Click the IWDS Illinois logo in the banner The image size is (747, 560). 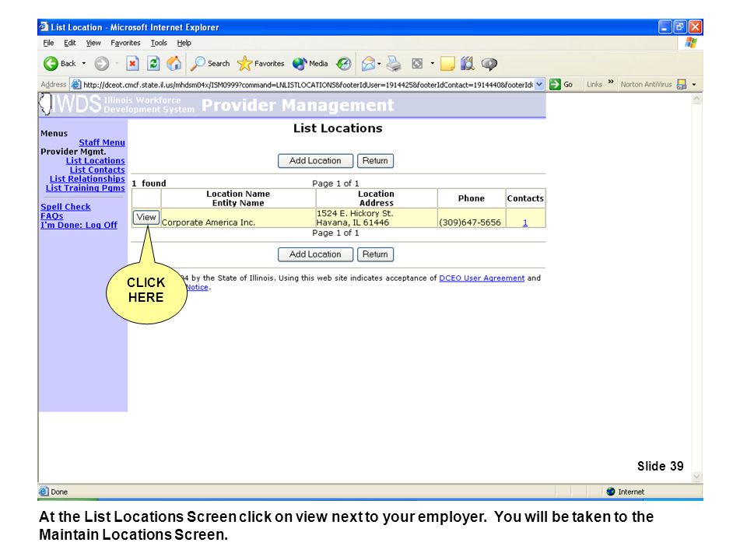point(69,104)
